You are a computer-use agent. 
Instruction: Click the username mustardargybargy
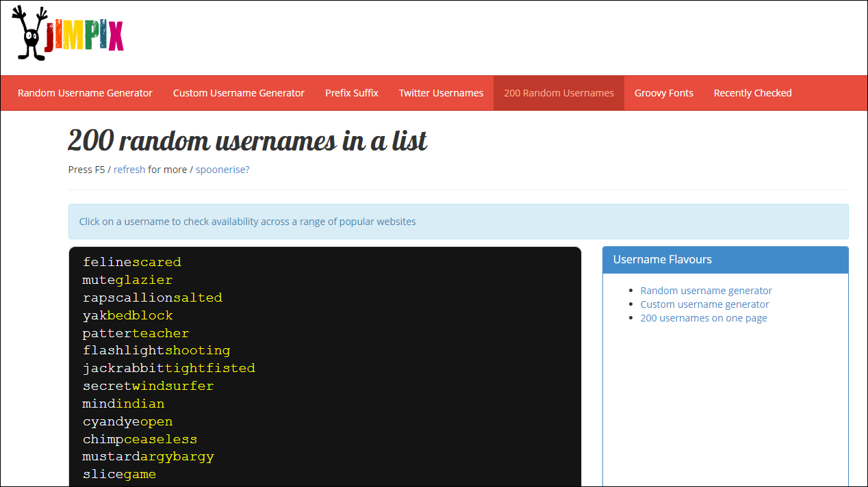148,456
